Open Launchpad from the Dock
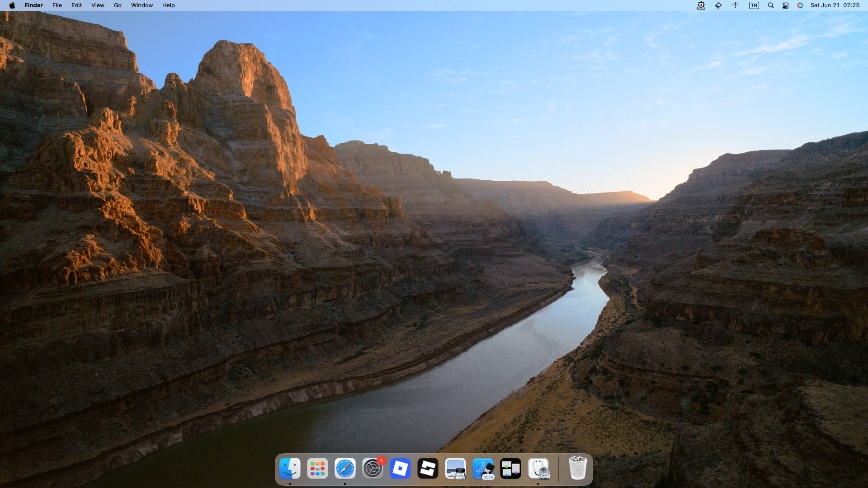This screenshot has width=868, height=488. click(x=317, y=469)
